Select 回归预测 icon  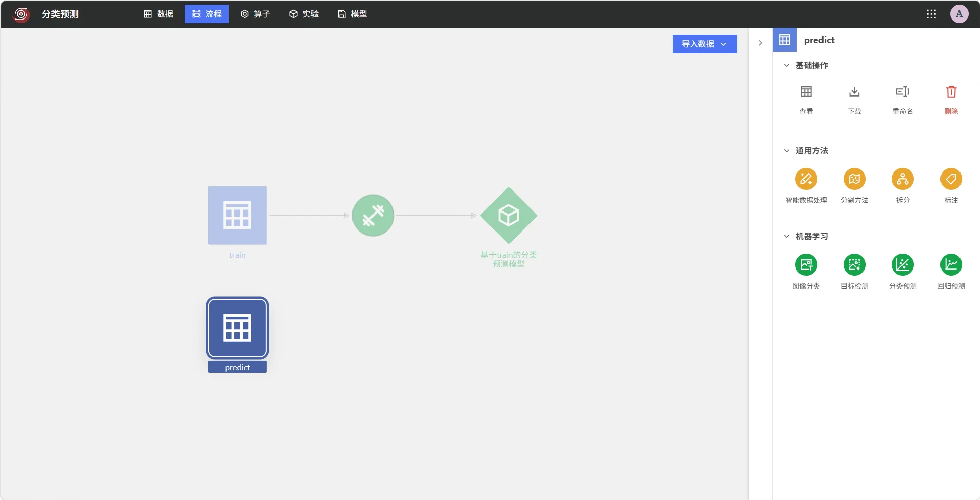click(x=951, y=265)
